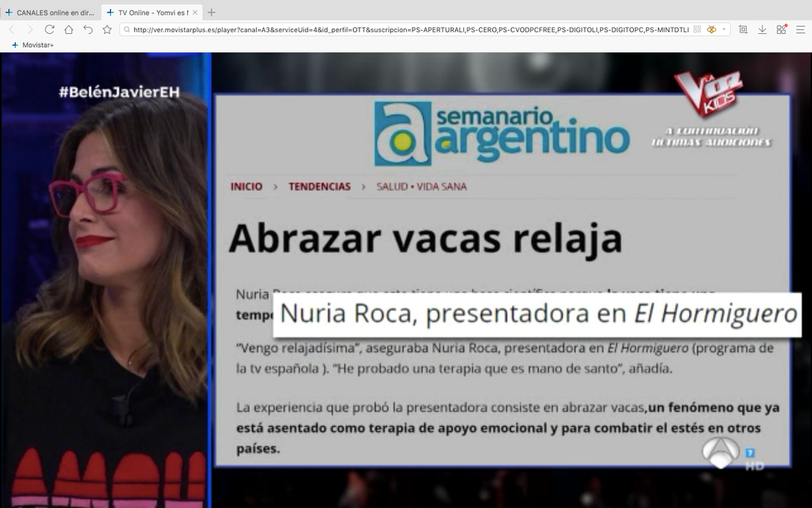Go back to the previous page
Screen dimensions: 812x508
(12, 30)
